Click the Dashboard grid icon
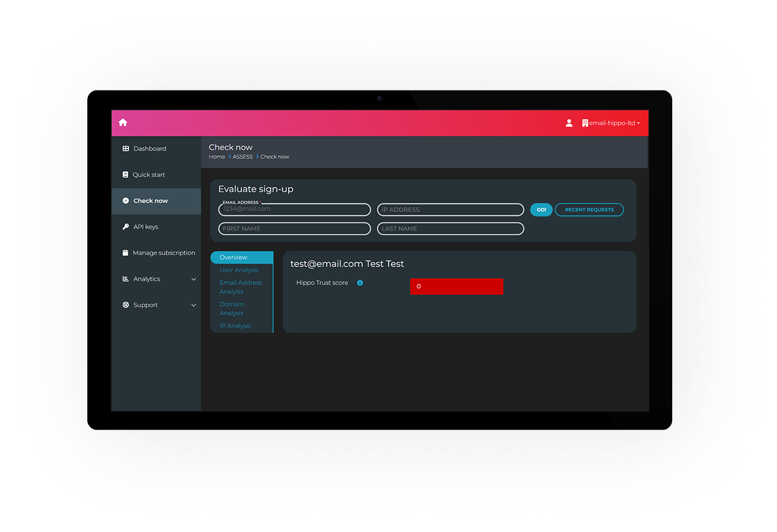This screenshot has height=532, width=777. (125, 148)
